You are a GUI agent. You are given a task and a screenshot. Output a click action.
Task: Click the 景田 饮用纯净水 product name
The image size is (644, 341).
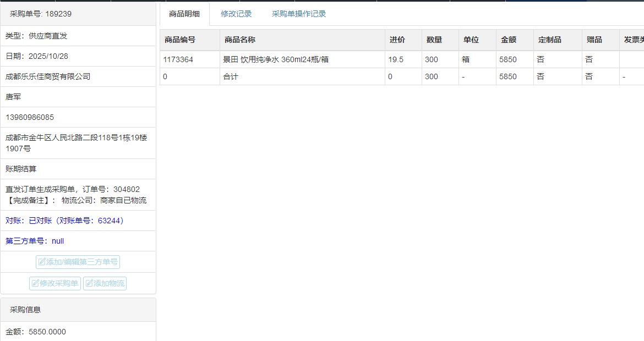(275, 59)
